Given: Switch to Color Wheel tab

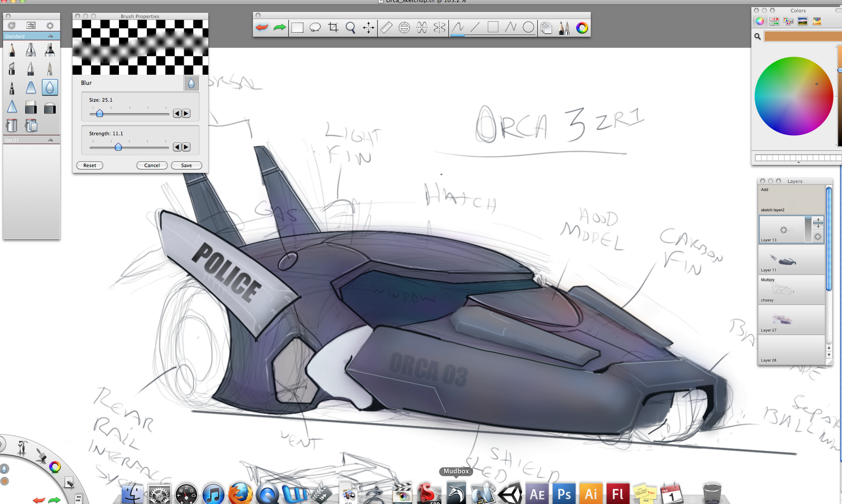Looking at the screenshot, I should 760,21.
